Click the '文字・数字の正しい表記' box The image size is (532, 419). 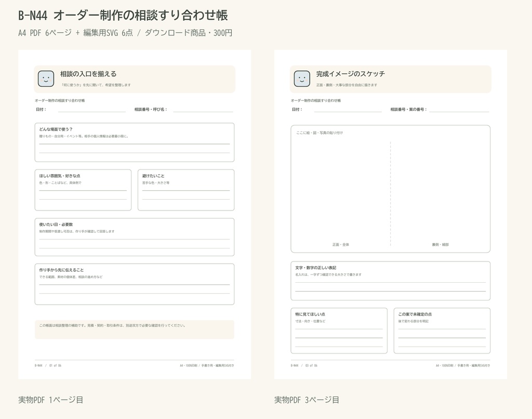tap(391, 281)
